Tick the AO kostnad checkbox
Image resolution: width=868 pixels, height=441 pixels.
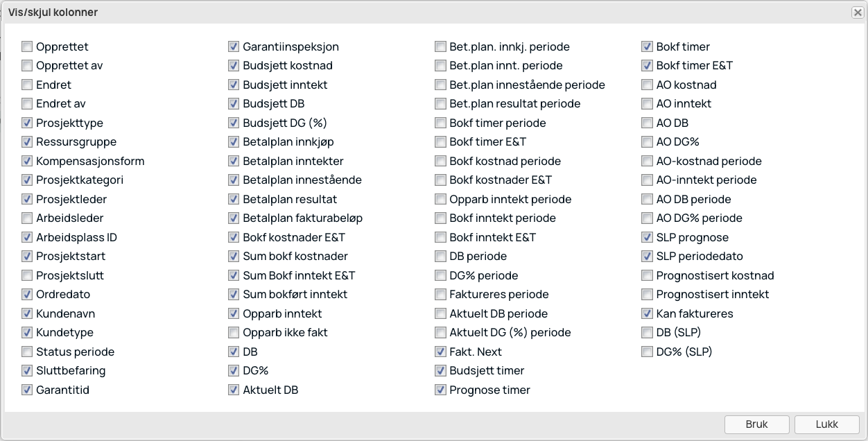pos(647,85)
